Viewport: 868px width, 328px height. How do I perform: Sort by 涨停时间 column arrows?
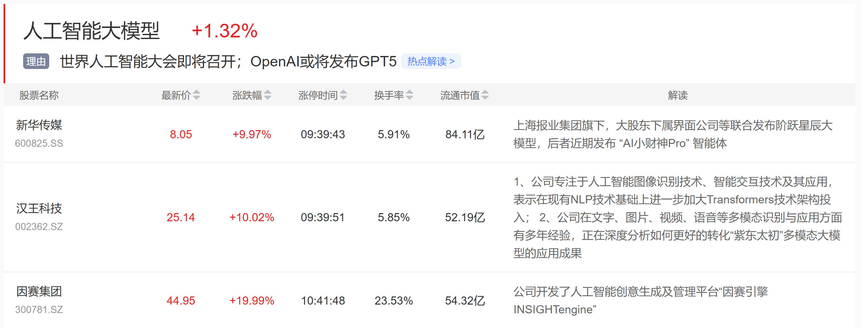point(343,95)
